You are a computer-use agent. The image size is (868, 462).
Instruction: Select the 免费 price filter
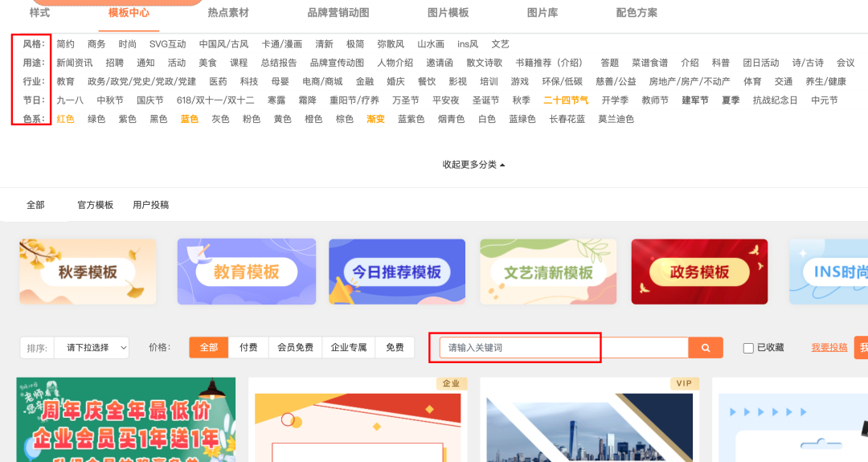pos(395,347)
